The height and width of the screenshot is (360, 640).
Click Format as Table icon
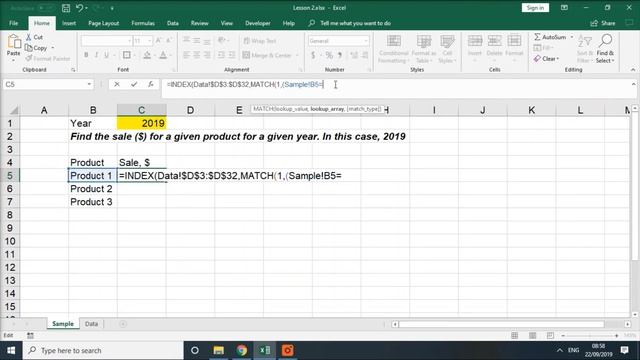coord(424,41)
